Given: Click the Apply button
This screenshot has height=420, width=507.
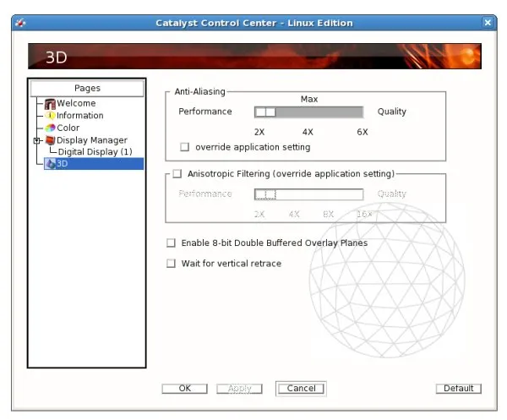Looking at the screenshot, I should [240, 389].
